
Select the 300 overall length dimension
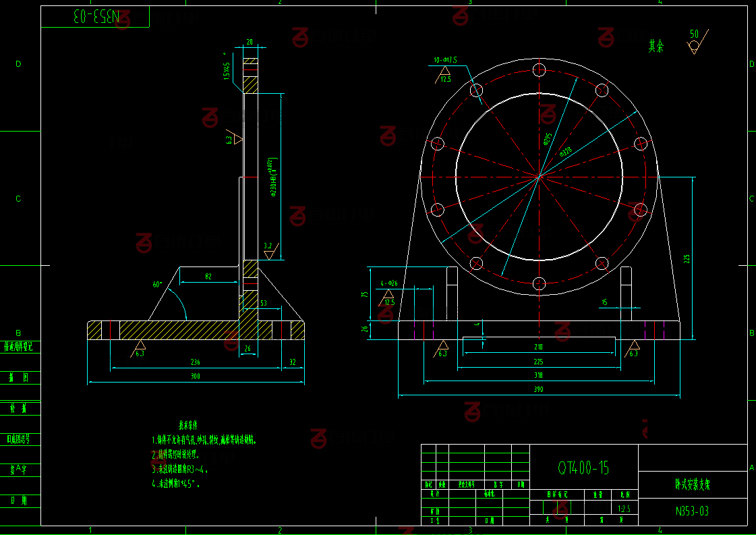pos(196,376)
